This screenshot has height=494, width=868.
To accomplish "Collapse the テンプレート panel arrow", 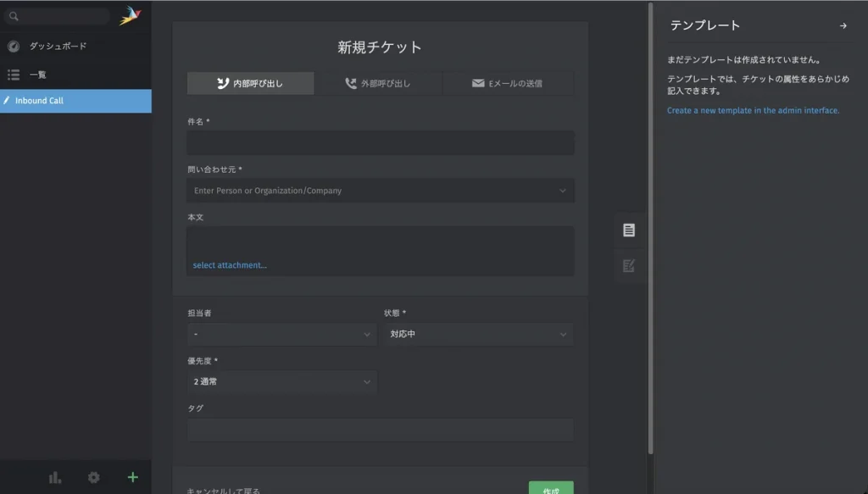I will click(843, 26).
